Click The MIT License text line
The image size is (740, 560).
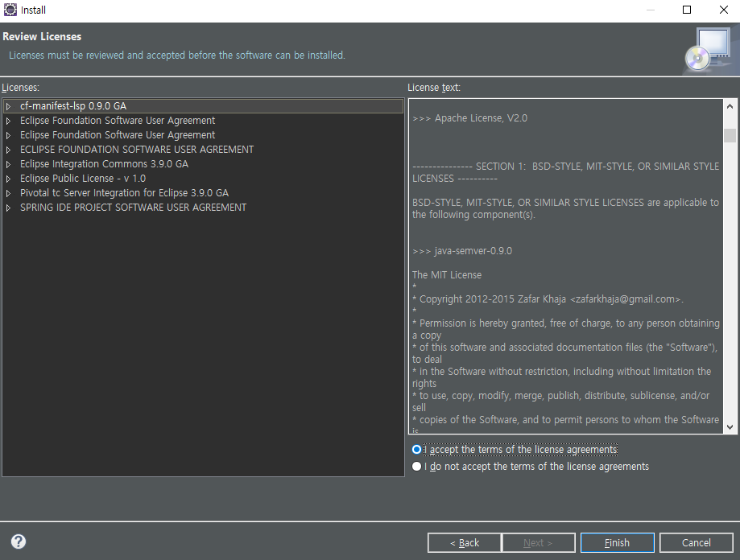tap(447, 275)
